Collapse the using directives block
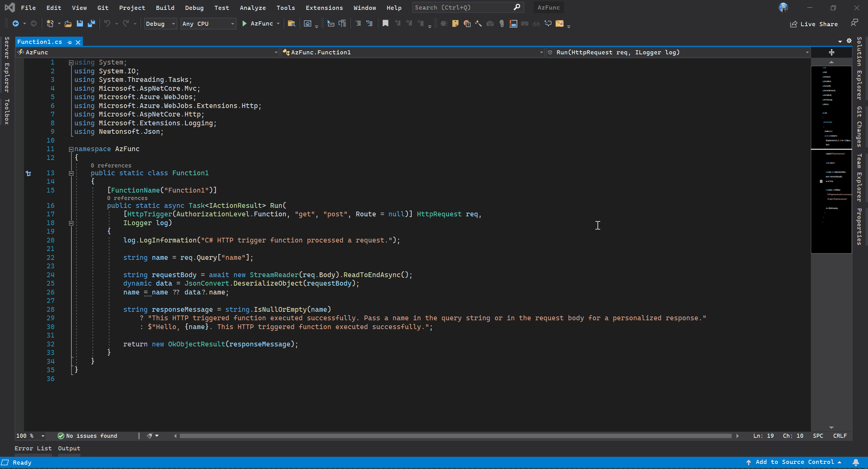This screenshot has height=469, width=868. (71, 62)
